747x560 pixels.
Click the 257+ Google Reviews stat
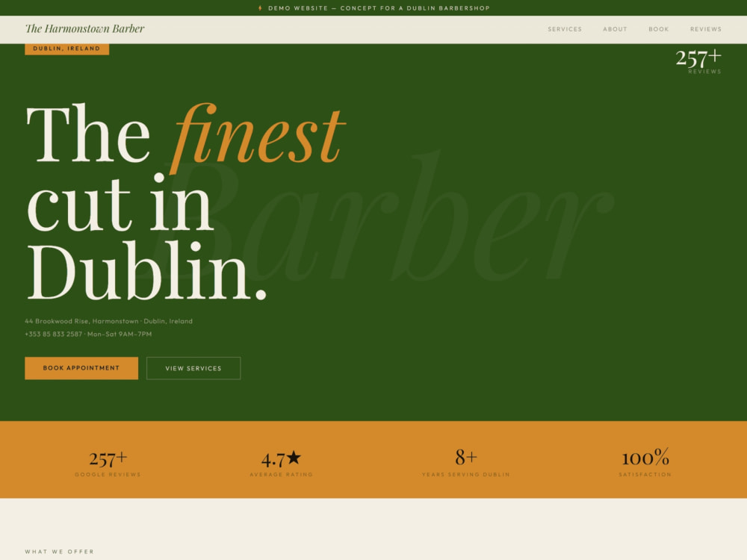coord(108,463)
